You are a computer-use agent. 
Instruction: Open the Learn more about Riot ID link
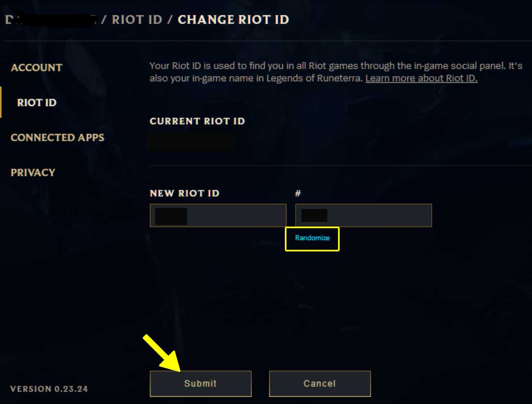(421, 79)
